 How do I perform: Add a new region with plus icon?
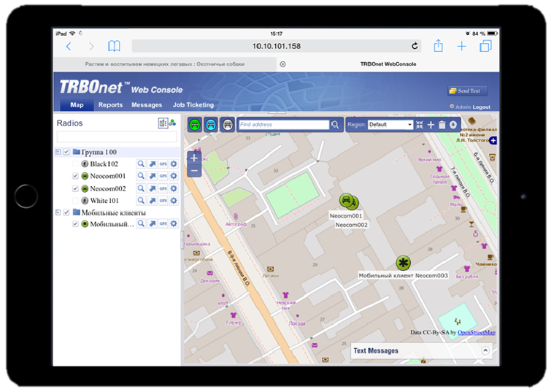point(431,124)
